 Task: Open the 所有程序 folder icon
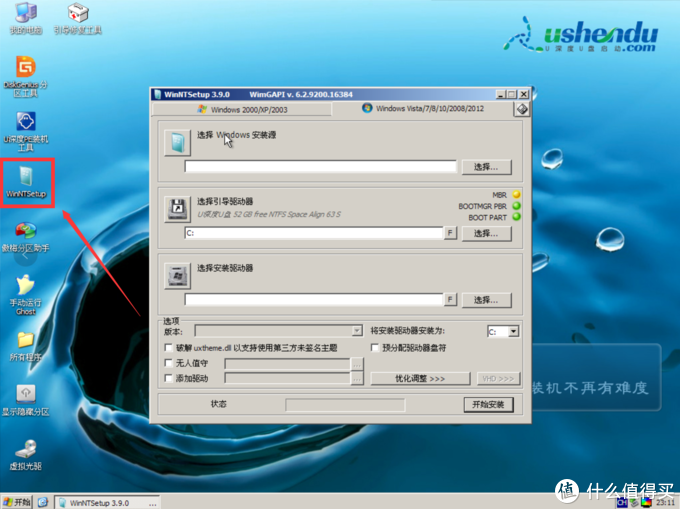click(26, 346)
